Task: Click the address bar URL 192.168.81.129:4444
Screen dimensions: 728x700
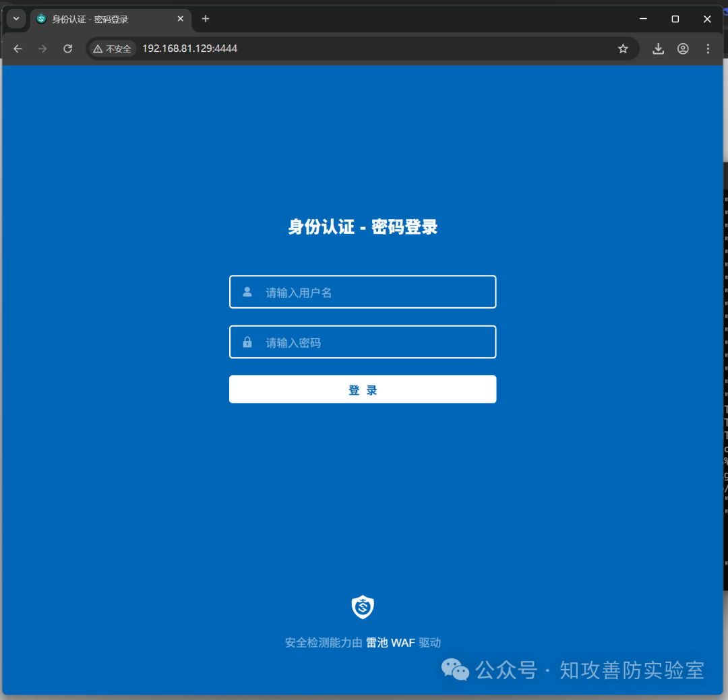Action: [x=190, y=49]
